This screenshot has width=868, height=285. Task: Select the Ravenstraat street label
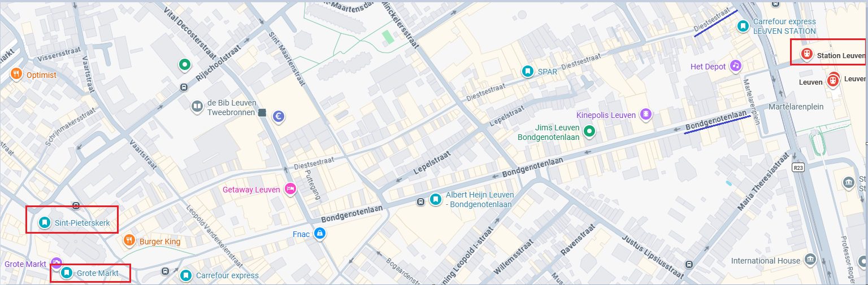(x=578, y=239)
